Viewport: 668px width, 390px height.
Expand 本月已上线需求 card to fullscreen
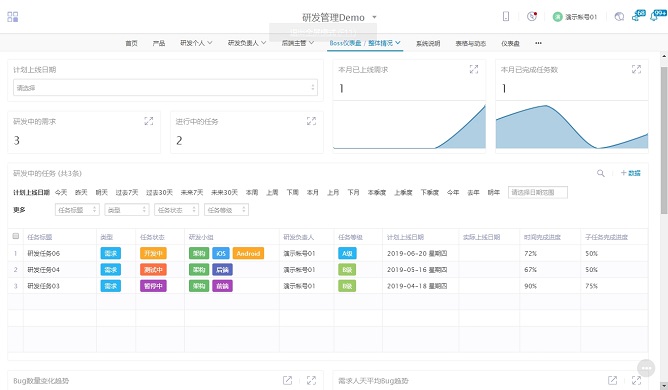tap(474, 69)
